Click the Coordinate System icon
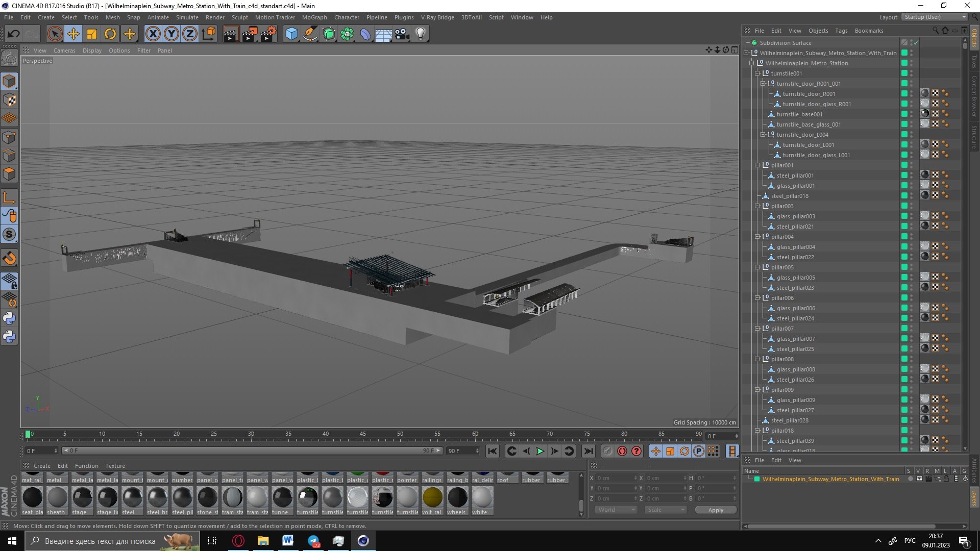The height and width of the screenshot is (551, 980). [208, 34]
